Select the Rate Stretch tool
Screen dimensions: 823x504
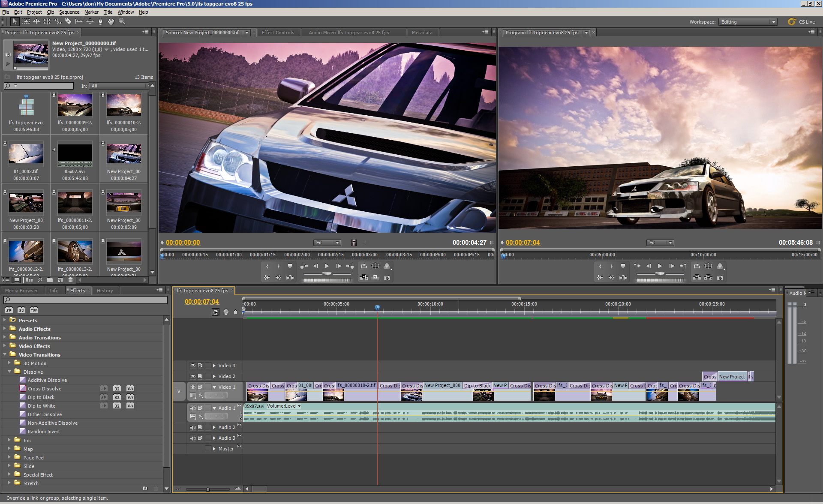tap(57, 21)
